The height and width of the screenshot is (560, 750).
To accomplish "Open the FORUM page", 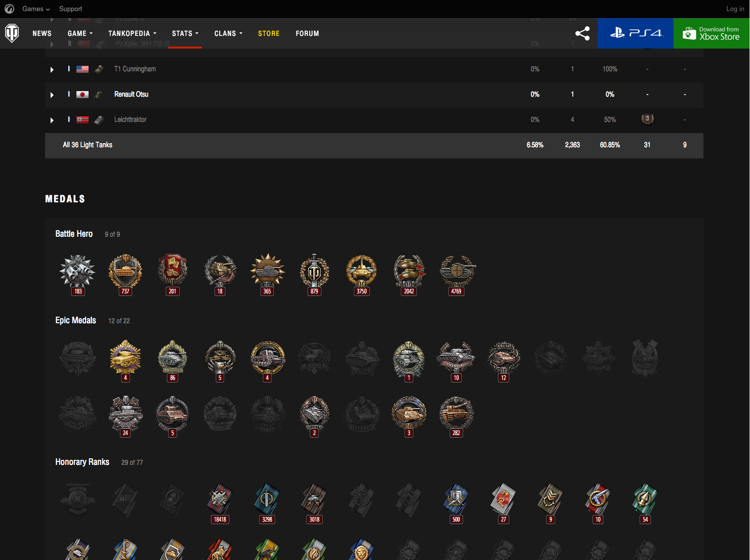I will (307, 33).
